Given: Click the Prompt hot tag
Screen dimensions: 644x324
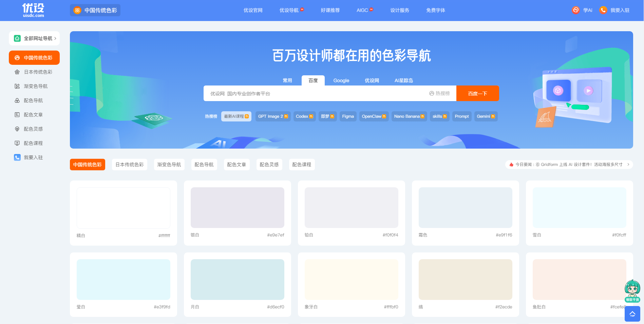Looking at the screenshot, I should pyautogui.click(x=462, y=116).
